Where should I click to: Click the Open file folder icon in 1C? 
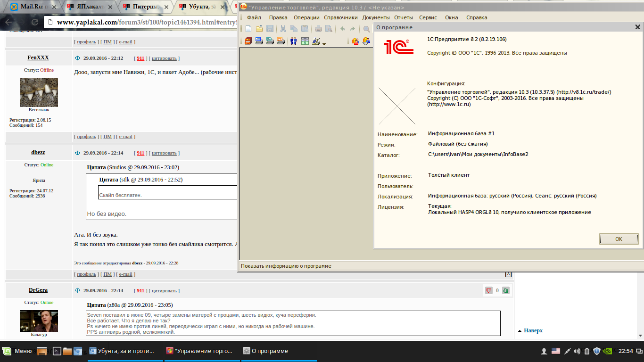click(x=259, y=29)
